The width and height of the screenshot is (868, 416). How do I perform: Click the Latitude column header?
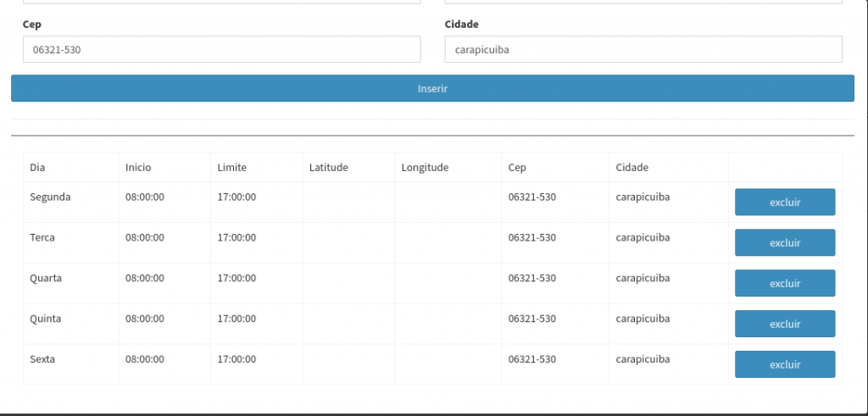[329, 168]
